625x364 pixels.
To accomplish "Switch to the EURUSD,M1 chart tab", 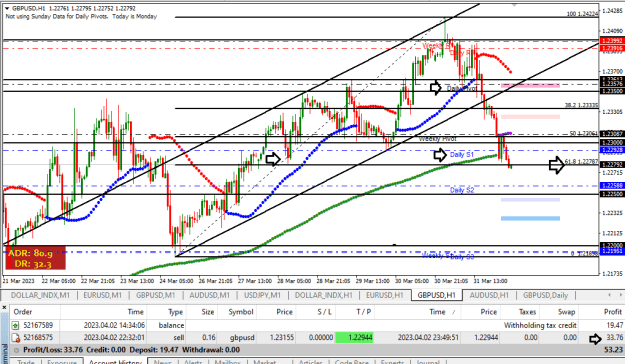I will (x=102, y=295).
